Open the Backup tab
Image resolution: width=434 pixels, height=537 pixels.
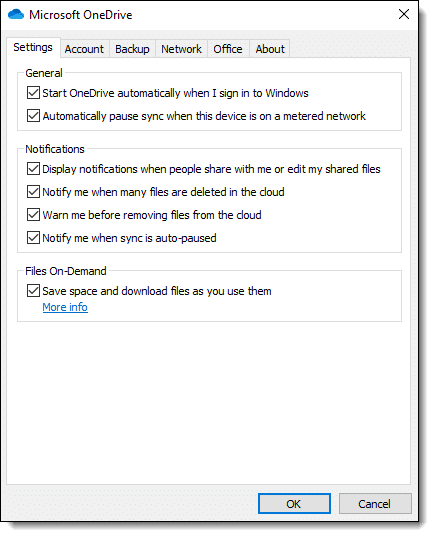pos(132,49)
